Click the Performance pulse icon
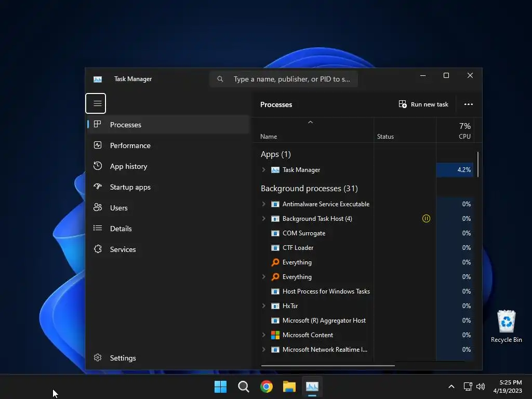This screenshot has height=399, width=532. pyautogui.click(x=98, y=145)
